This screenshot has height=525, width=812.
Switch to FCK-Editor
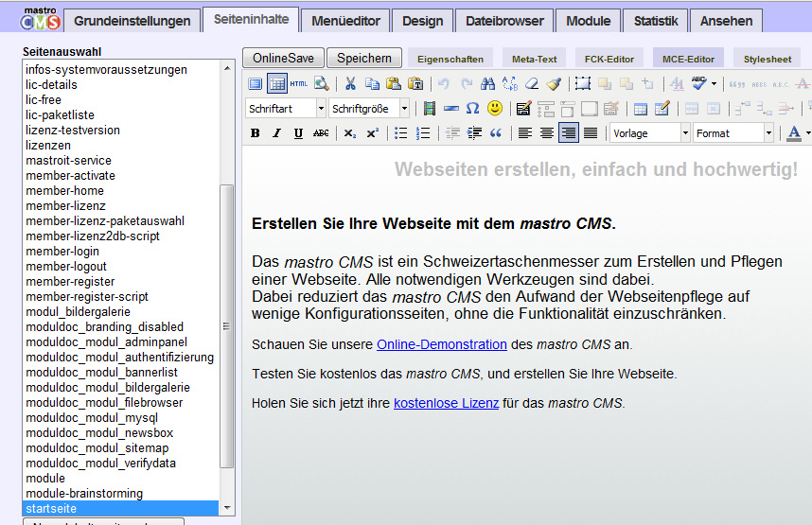(609, 59)
